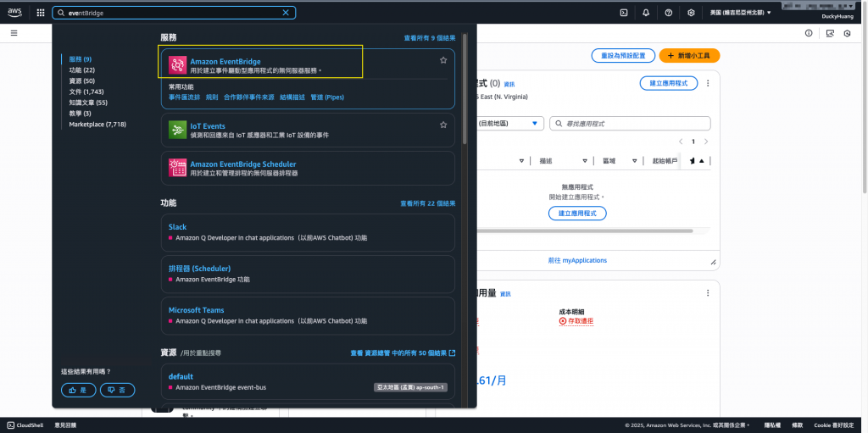
Task: Open the 結構描述 link
Action: click(x=292, y=97)
